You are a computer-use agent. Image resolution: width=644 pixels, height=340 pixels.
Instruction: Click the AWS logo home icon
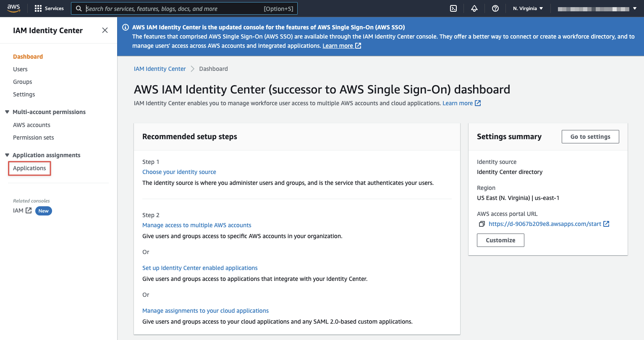pos(13,8)
